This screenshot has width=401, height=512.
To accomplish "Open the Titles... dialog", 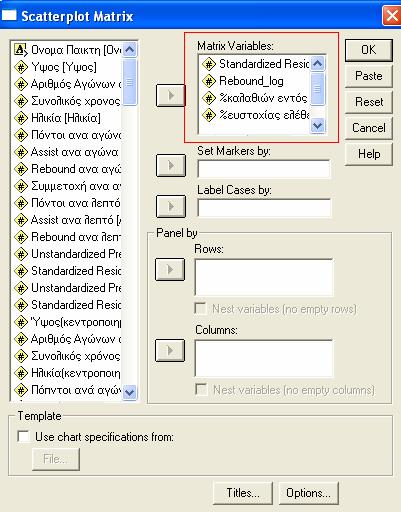I will click(x=243, y=493).
